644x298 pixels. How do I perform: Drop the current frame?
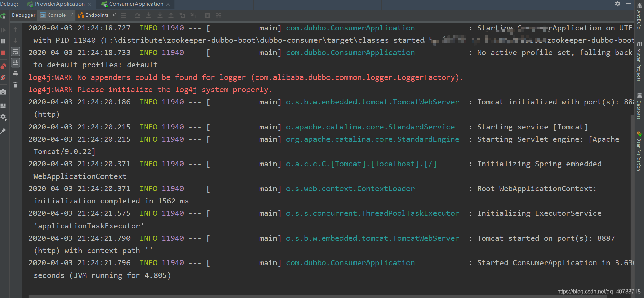tap(182, 15)
